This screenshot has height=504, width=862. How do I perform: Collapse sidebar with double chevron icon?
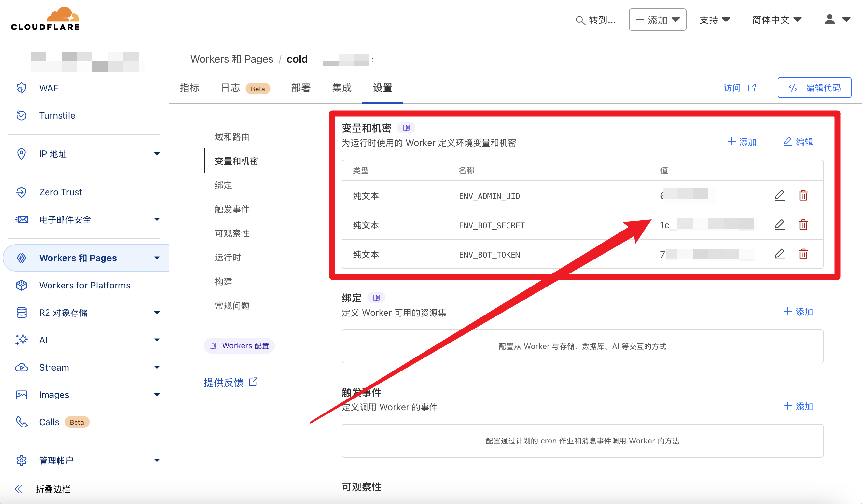click(19, 489)
